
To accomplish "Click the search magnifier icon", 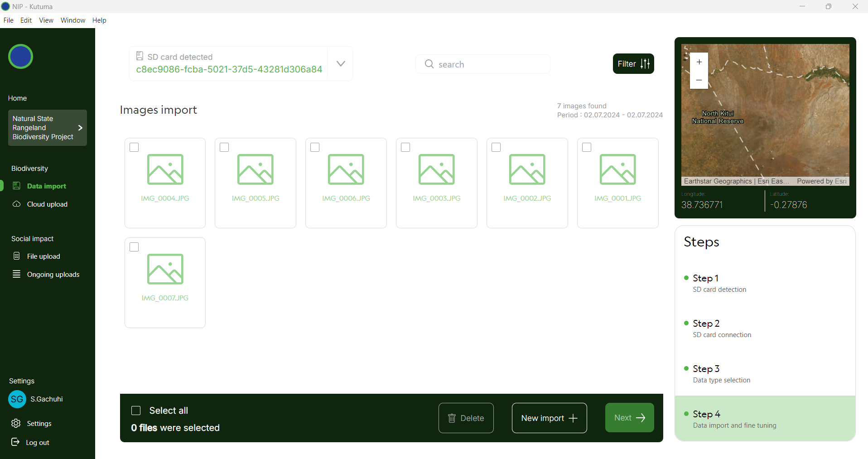I will [429, 64].
